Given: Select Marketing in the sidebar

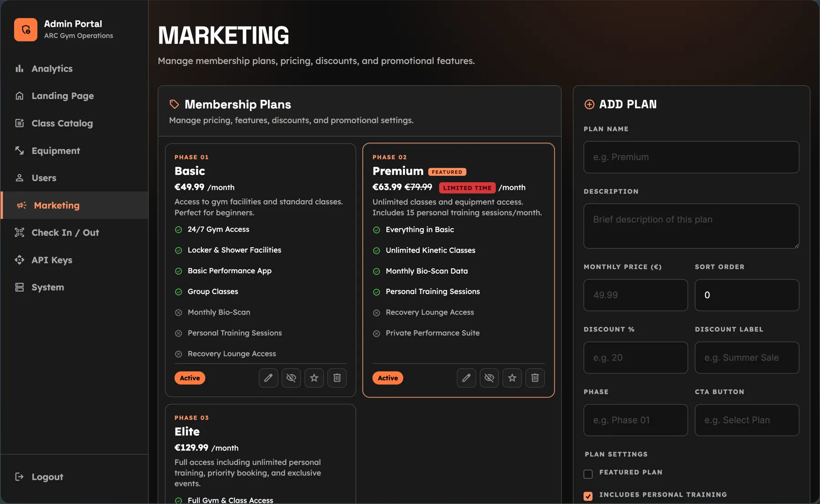Looking at the screenshot, I should [x=74, y=205].
